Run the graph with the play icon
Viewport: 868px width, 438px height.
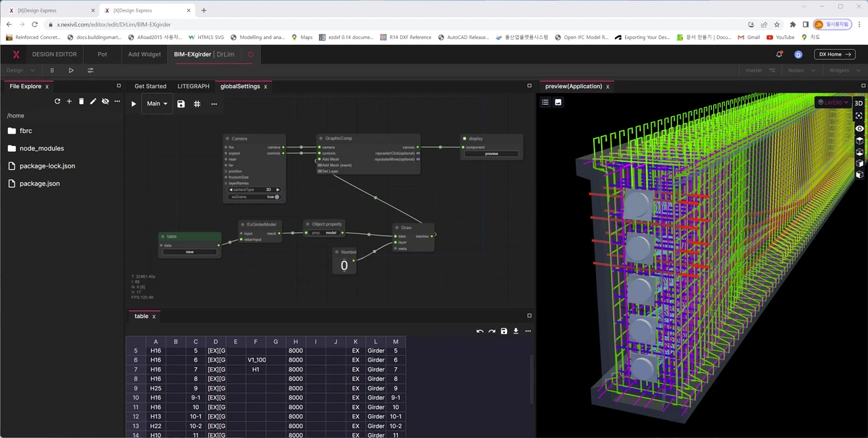(x=134, y=104)
